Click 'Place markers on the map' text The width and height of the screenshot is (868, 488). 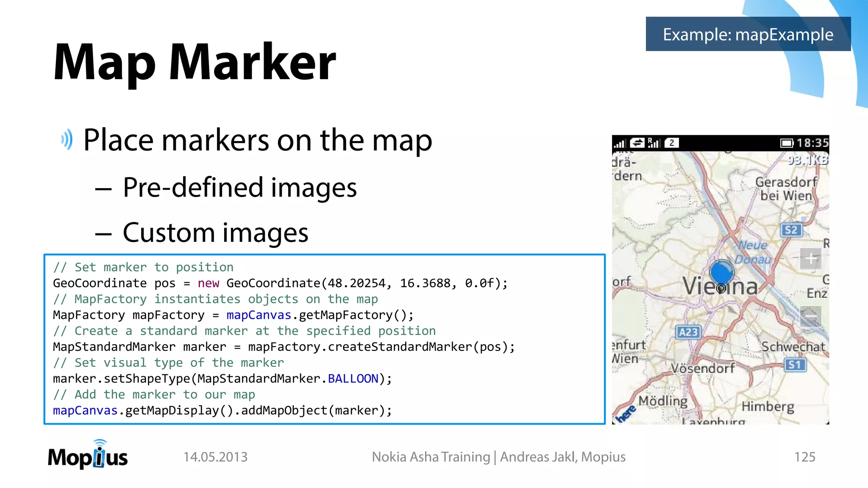[258, 140]
